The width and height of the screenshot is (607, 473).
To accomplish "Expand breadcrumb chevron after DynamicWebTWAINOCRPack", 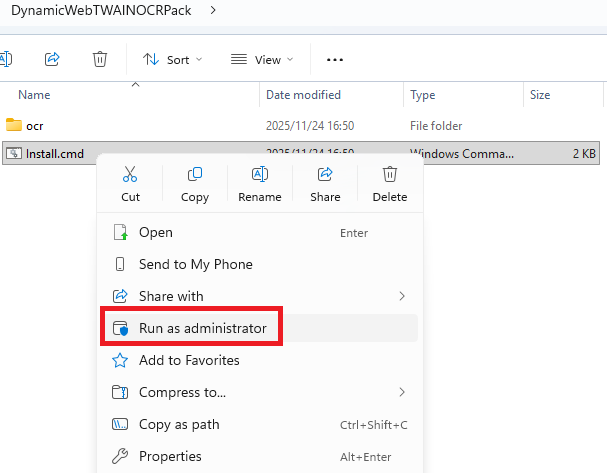I will click(213, 10).
